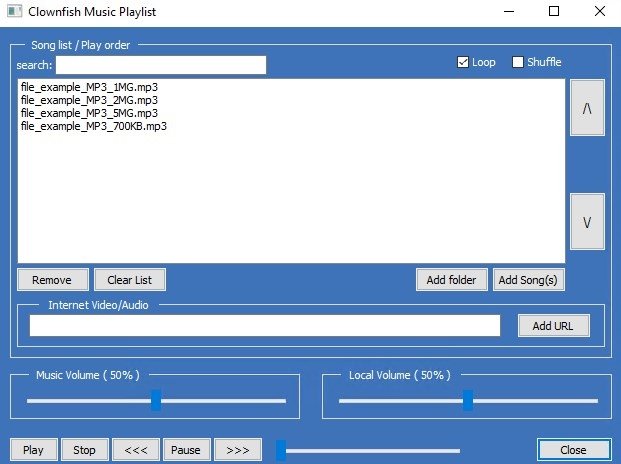
Task: Maximize the Clownfish Music Playlist window
Action: click(x=554, y=11)
